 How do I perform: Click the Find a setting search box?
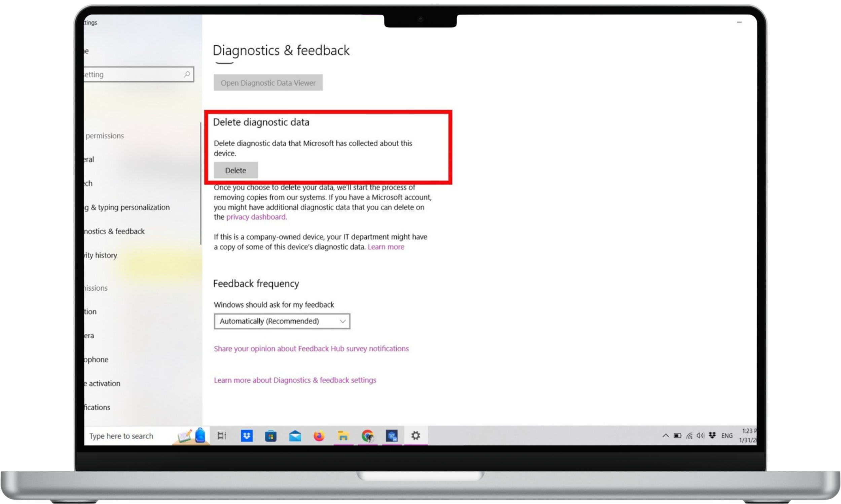pyautogui.click(x=133, y=74)
